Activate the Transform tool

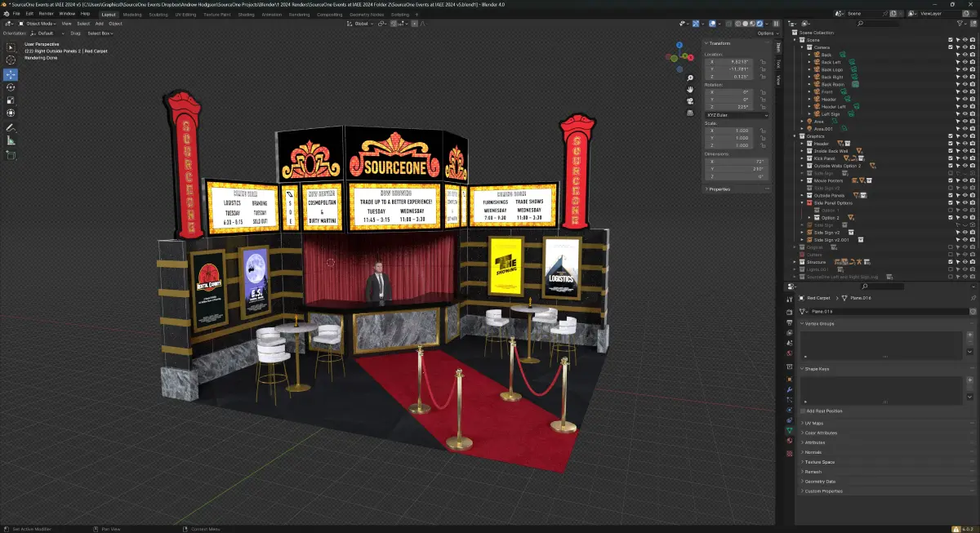point(11,113)
